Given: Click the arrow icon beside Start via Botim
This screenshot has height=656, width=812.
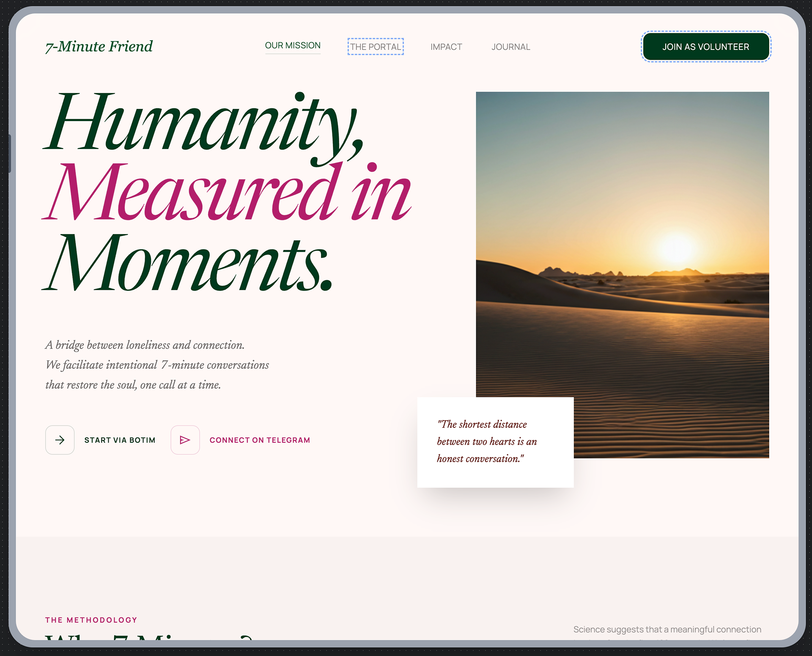Looking at the screenshot, I should 60,440.
